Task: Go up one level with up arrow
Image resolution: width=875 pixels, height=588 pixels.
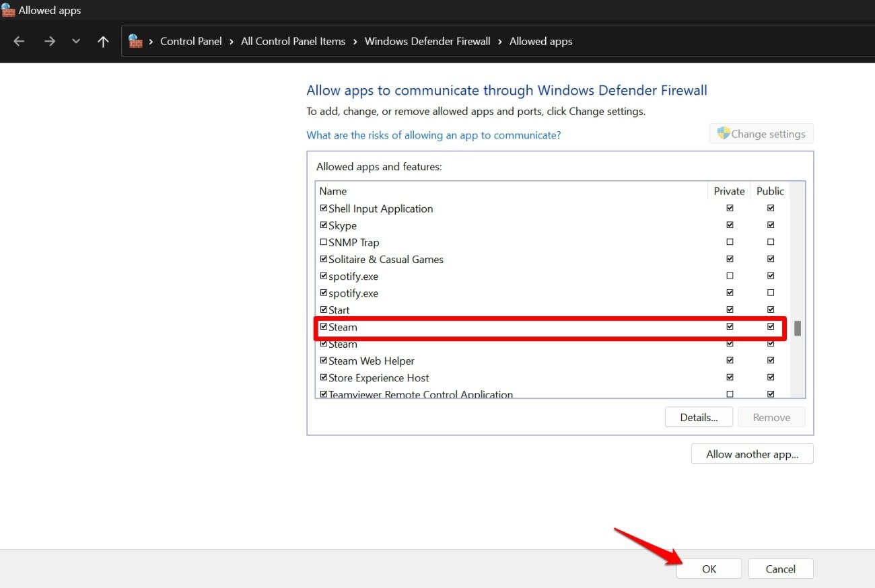Action: point(103,42)
